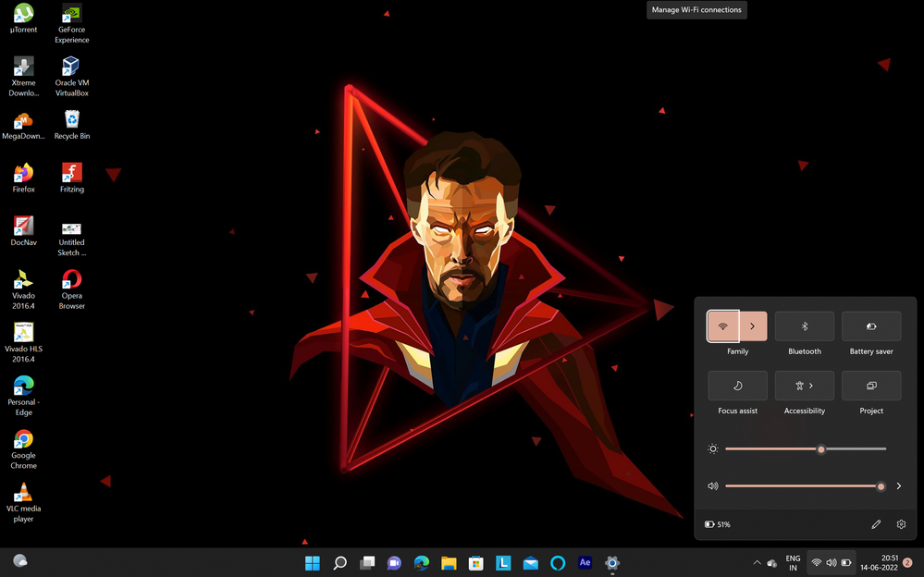Edit quick settings with the pencil icon
The width and height of the screenshot is (924, 577).
(876, 524)
